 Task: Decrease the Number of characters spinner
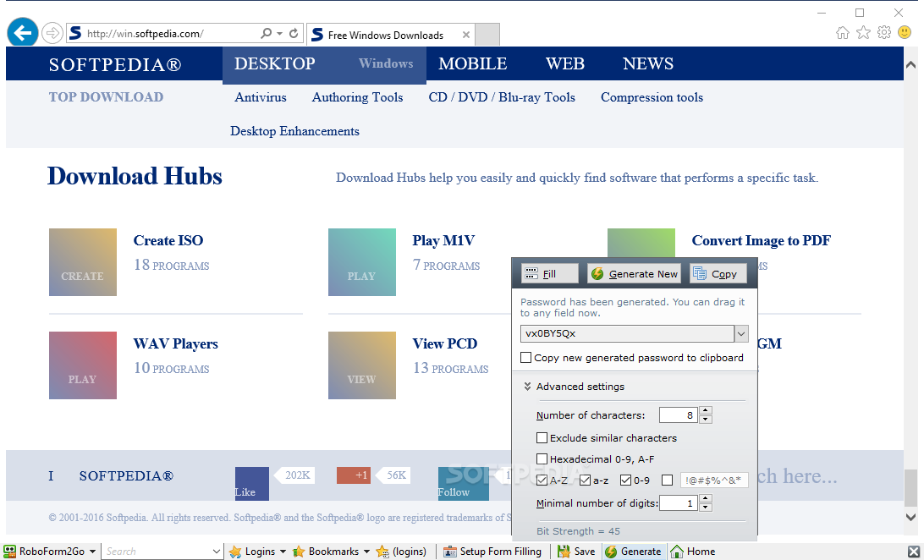(x=706, y=420)
